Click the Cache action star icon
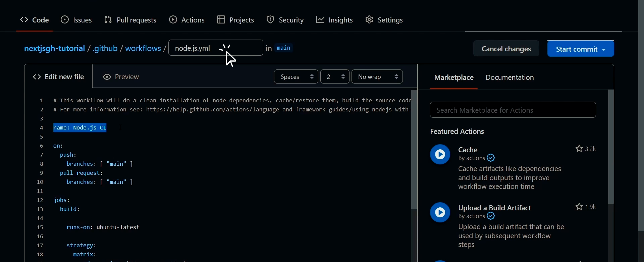Screen dimensions: 644x262 coord(579,149)
